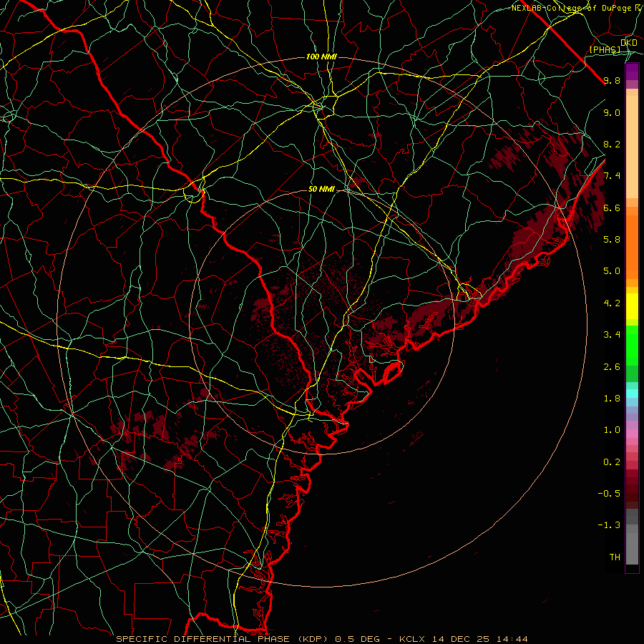The image size is (644, 644).
Task: Click the "100 NMI" range ring label
Action: 321,57
